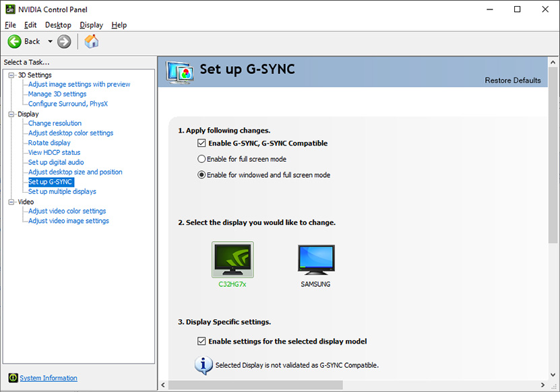The width and height of the screenshot is (560, 392).
Task: Open Configure Surround, PhysX
Action: click(68, 104)
